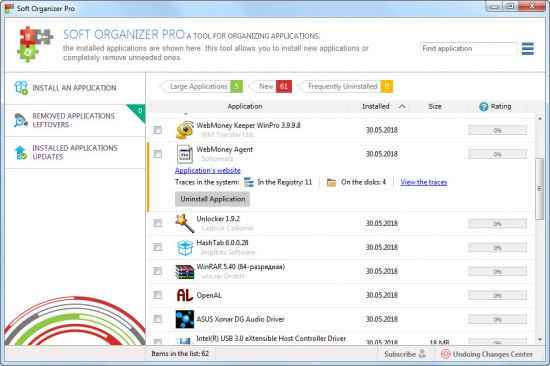Click the Subscribe link
Viewport: 550px width, 366px height.
pyautogui.click(x=400, y=354)
